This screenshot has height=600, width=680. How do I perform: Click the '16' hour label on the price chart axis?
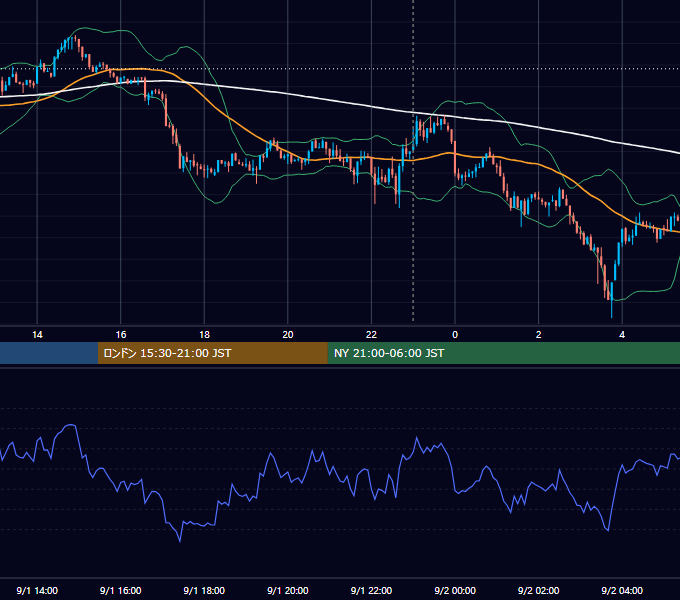tap(121, 335)
